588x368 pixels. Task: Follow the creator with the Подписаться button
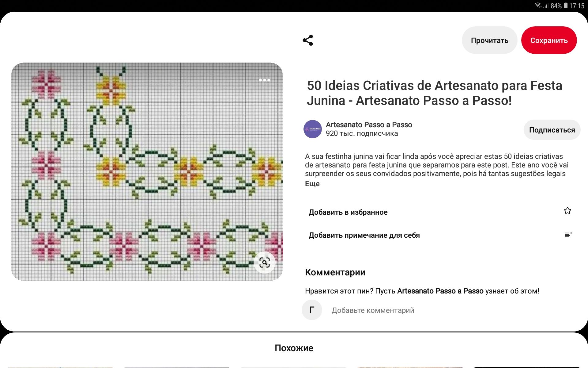pyautogui.click(x=552, y=130)
